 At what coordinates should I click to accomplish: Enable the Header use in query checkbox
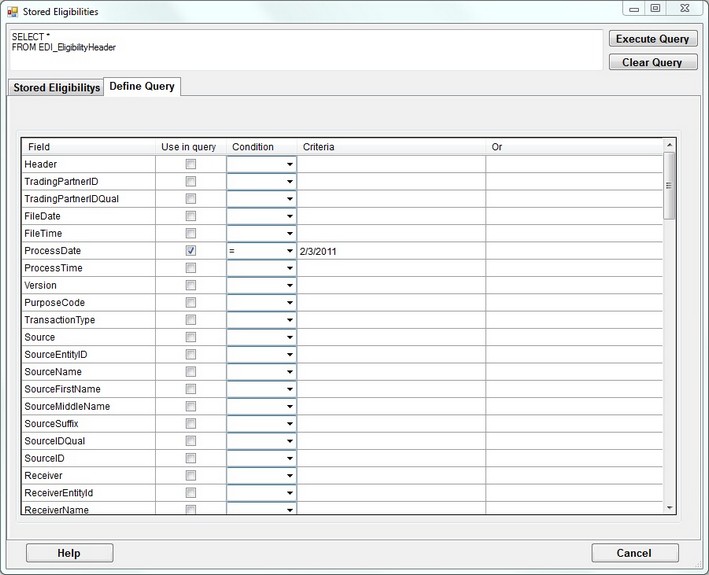tap(191, 164)
